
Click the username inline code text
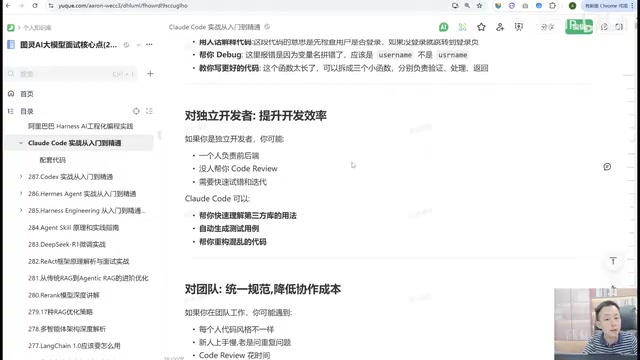pyautogui.click(x=395, y=55)
